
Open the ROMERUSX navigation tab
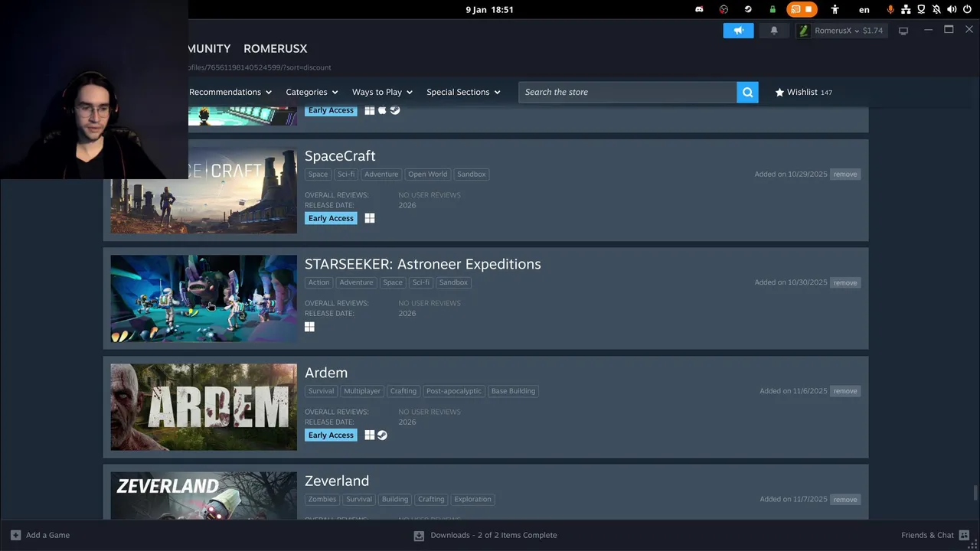pyautogui.click(x=276, y=48)
